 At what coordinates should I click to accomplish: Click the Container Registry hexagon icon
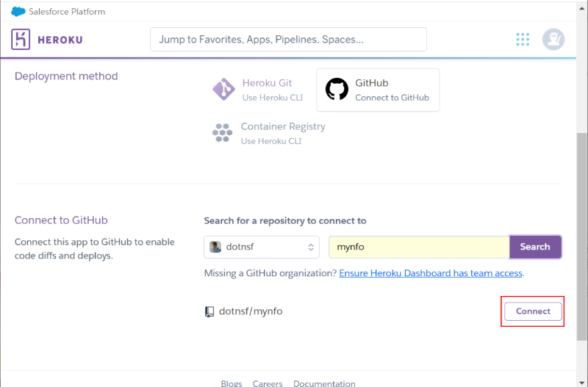pyautogui.click(x=223, y=133)
